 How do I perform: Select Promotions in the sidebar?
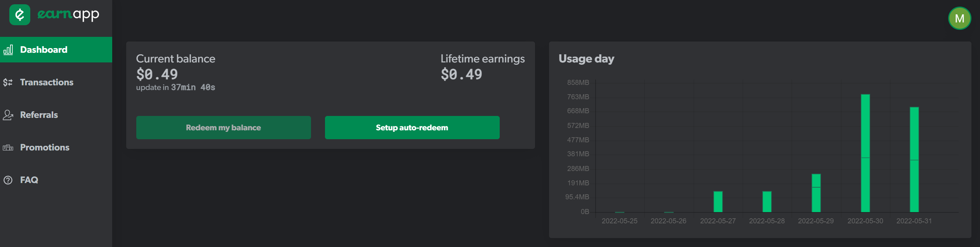tap(56, 147)
